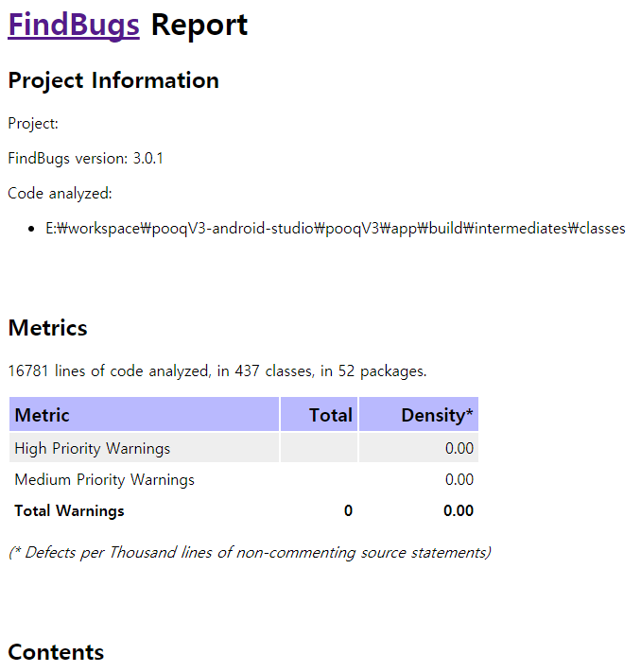
Task: Select the 'Project:' label text
Action: pyautogui.click(x=33, y=124)
